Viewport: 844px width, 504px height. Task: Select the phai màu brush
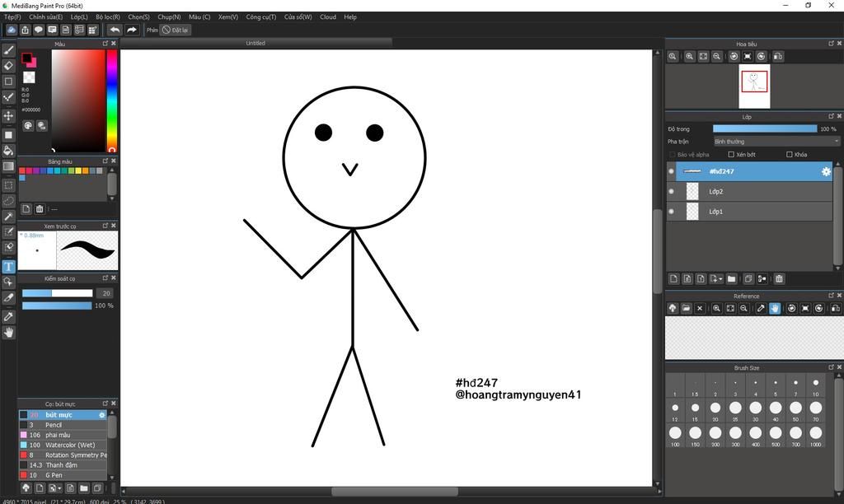tap(63, 435)
